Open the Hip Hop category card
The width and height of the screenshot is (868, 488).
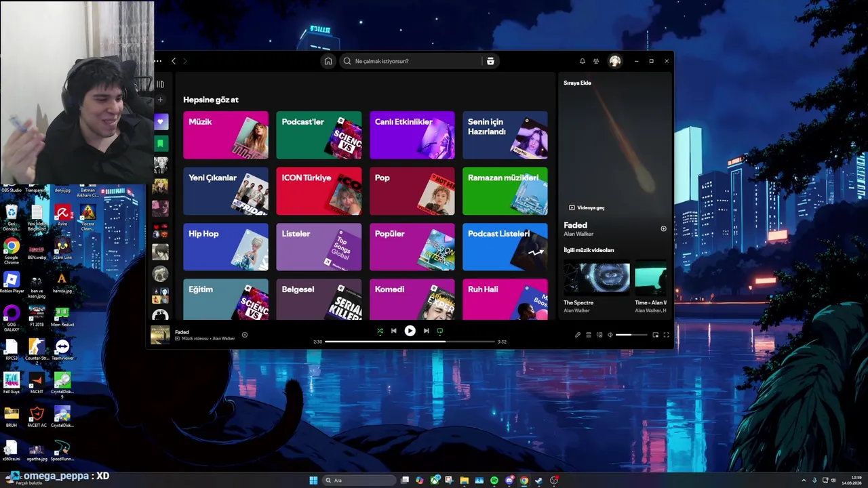[x=226, y=247]
